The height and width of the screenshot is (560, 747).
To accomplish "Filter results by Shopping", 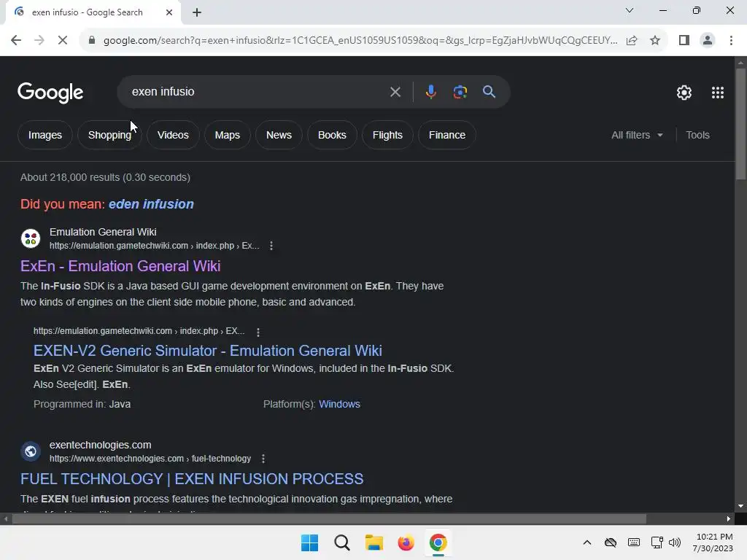I will 109,135.
